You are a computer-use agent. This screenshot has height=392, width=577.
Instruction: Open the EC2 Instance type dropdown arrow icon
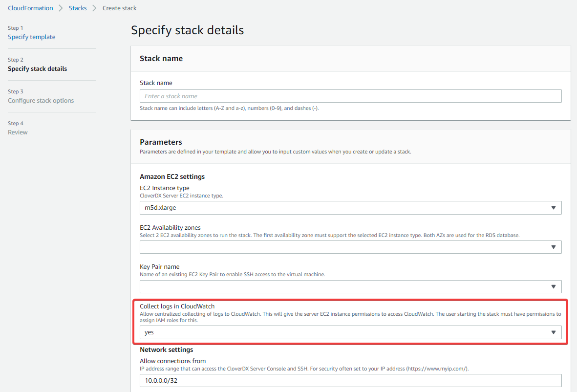click(x=554, y=207)
